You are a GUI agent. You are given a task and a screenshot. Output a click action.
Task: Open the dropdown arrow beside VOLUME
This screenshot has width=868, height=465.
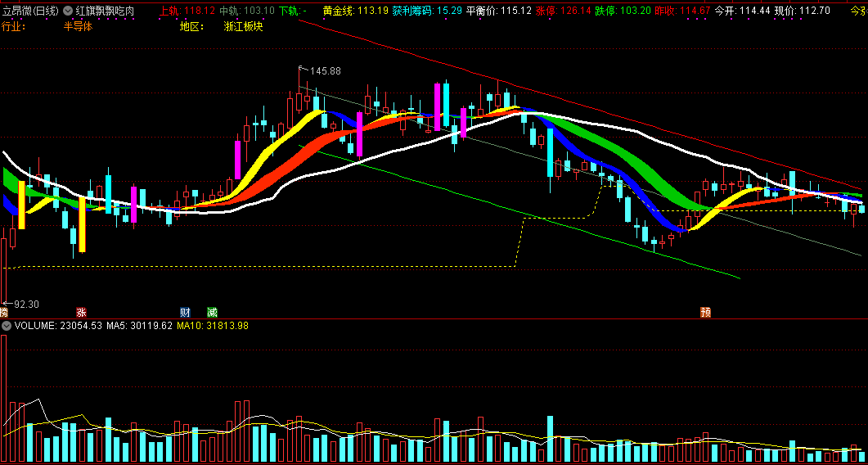[7, 326]
